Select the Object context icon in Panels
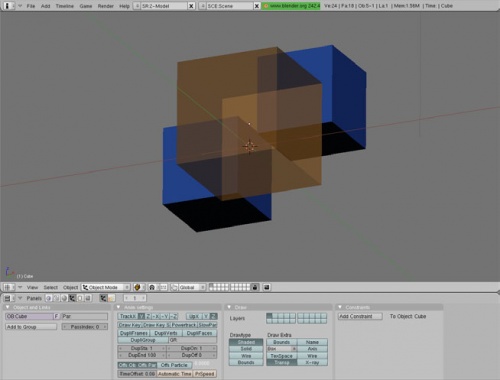 coord(72,298)
